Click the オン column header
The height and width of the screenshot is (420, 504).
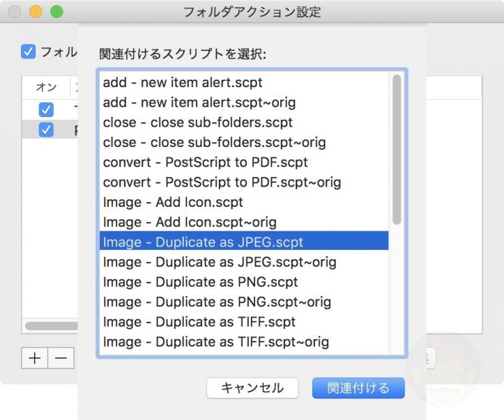(x=46, y=86)
